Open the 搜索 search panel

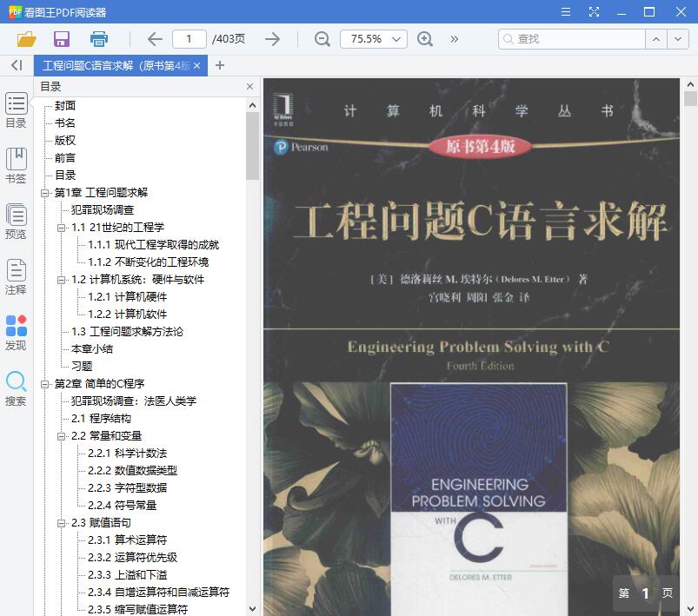tap(16, 388)
